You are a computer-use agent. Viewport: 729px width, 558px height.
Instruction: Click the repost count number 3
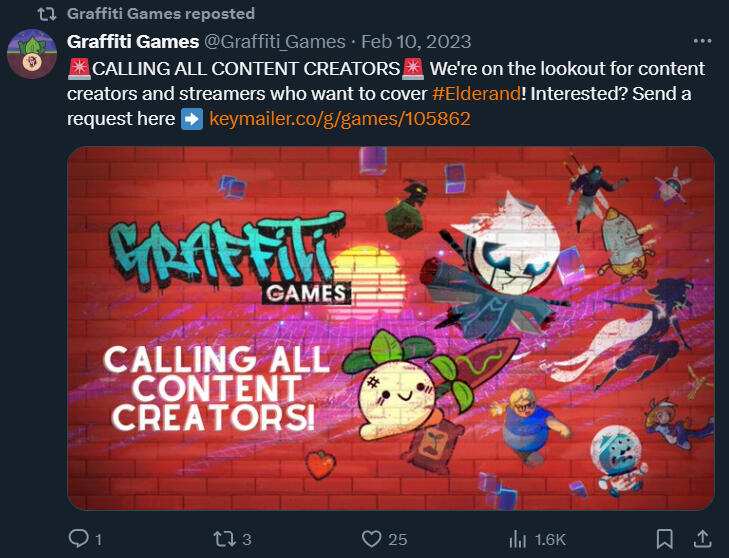(247, 539)
